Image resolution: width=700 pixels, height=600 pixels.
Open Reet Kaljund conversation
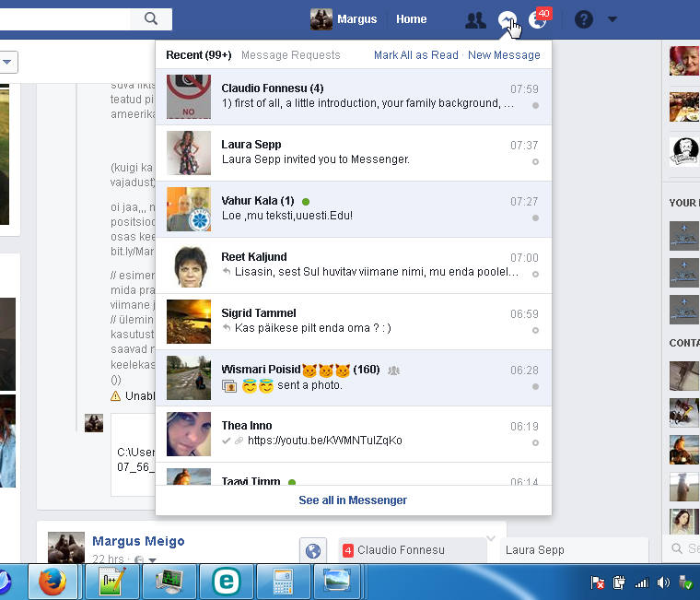354,265
